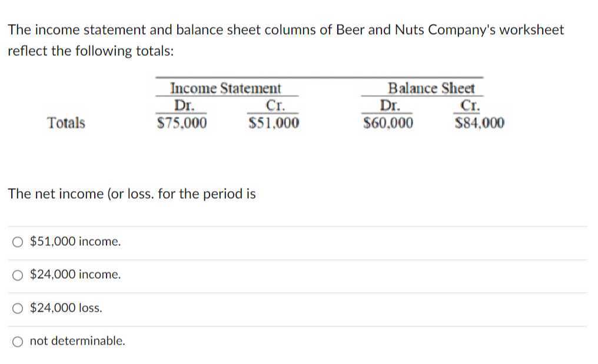Click the not determinable answer text
Image resolution: width=598 pixels, height=364 pixels.
77,340
